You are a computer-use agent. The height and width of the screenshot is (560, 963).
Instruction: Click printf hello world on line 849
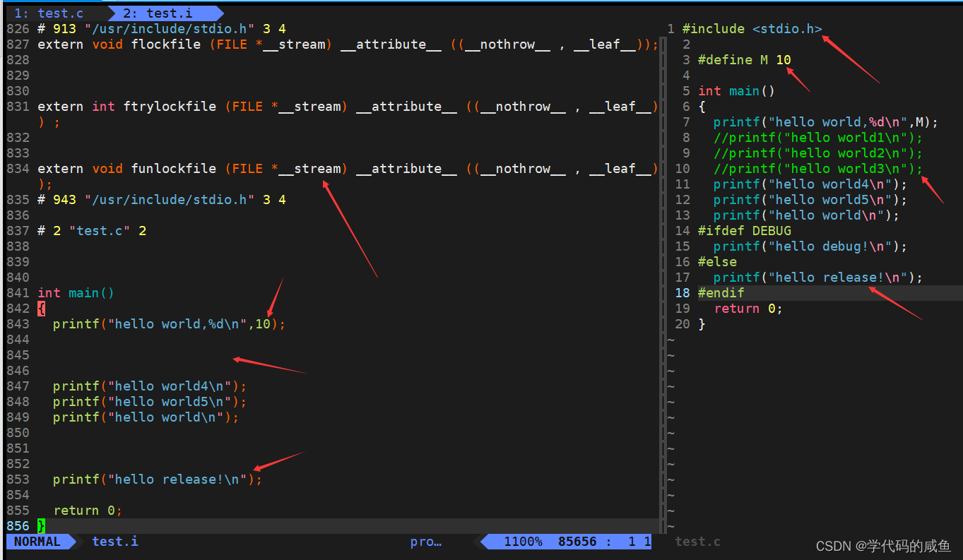[x=146, y=417]
